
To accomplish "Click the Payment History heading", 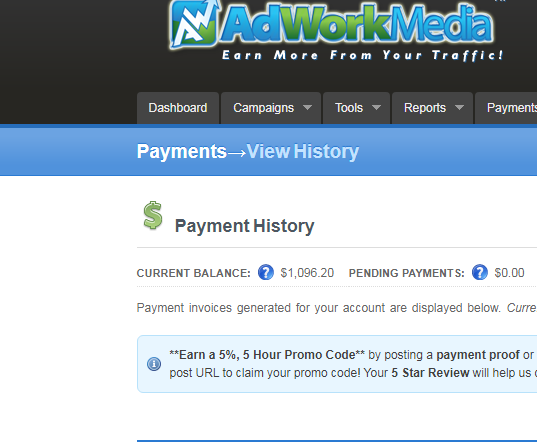I will [x=245, y=226].
